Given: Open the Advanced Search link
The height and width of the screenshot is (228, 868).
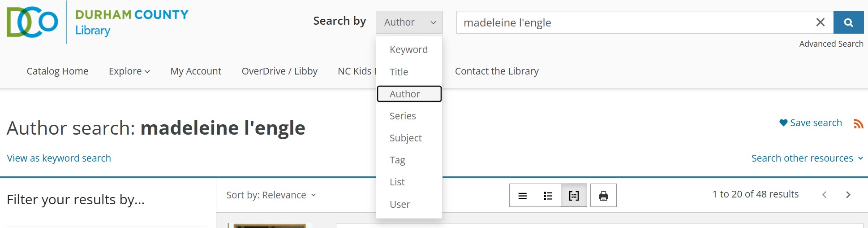Looking at the screenshot, I should [x=831, y=44].
